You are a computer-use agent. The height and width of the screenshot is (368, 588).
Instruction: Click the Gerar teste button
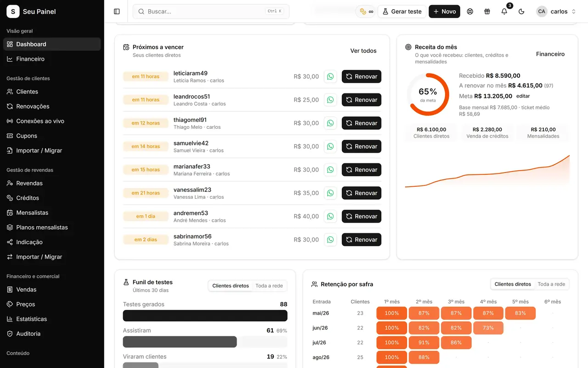402,11
